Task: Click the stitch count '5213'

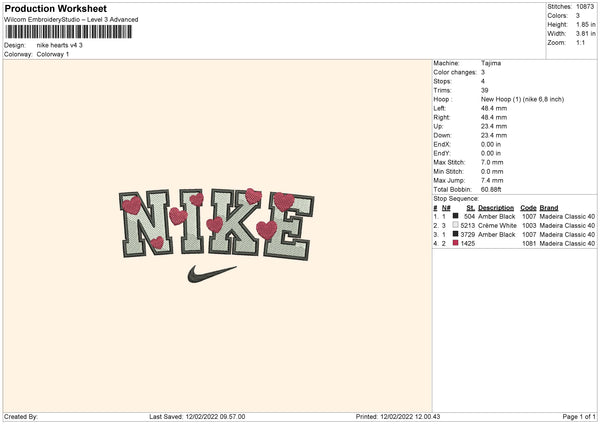Action: [468, 226]
